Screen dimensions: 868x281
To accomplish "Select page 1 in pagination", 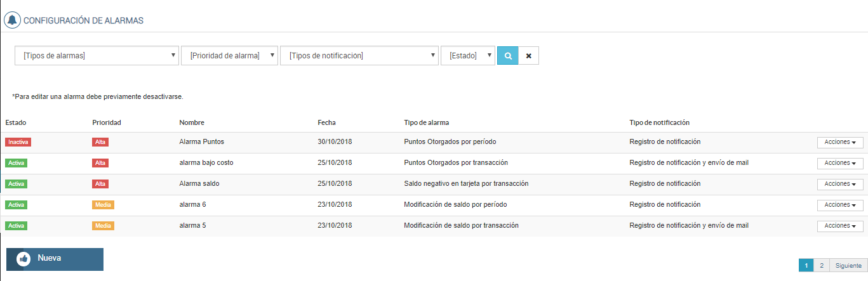I will click(x=805, y=266).
